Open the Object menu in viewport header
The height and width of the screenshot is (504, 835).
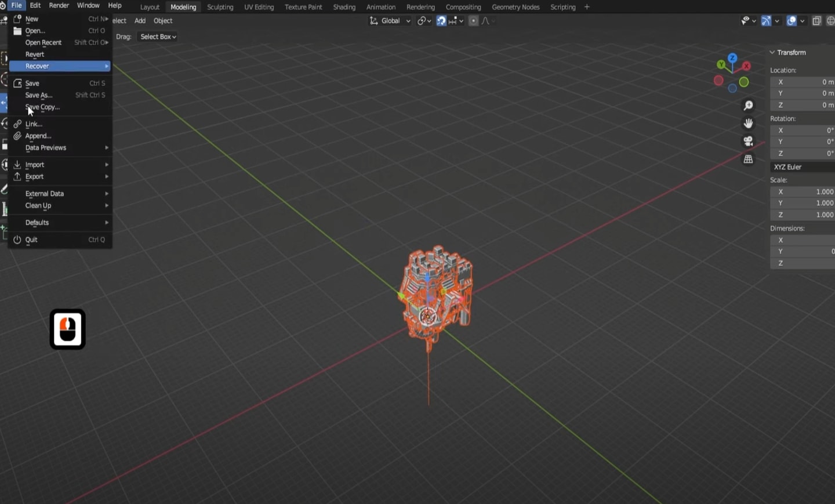[163, 21]
